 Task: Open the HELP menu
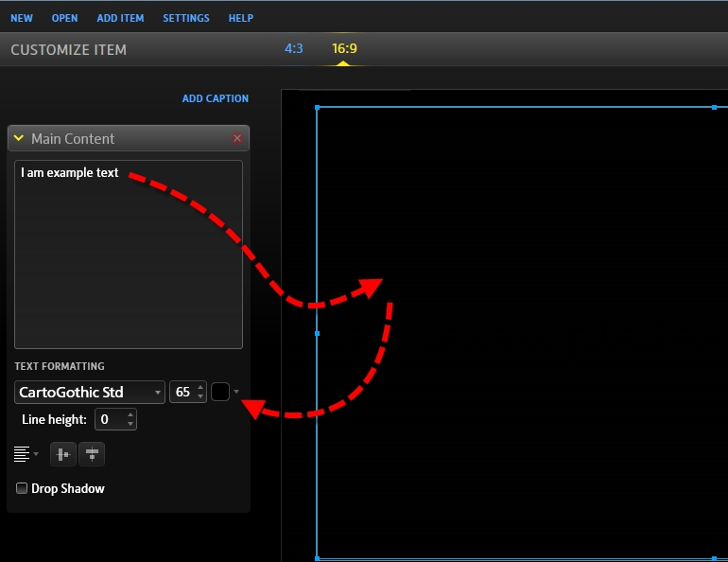pyautogui.click(x=240, y=18)
